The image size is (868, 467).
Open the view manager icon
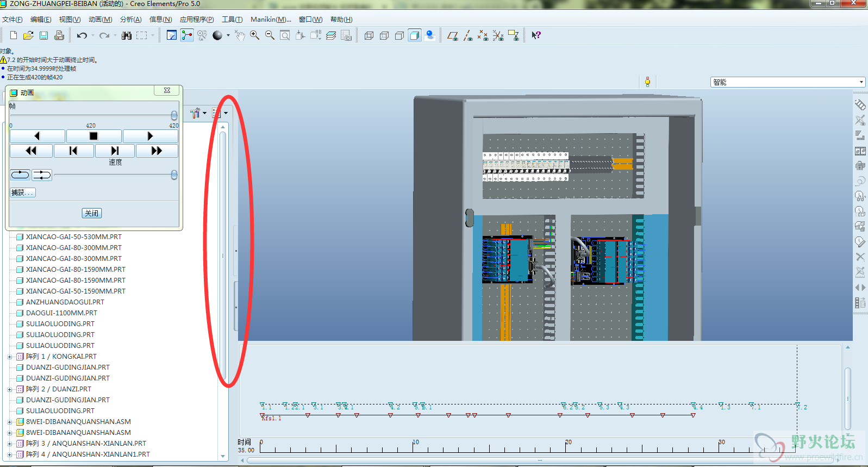pos(346,35)
